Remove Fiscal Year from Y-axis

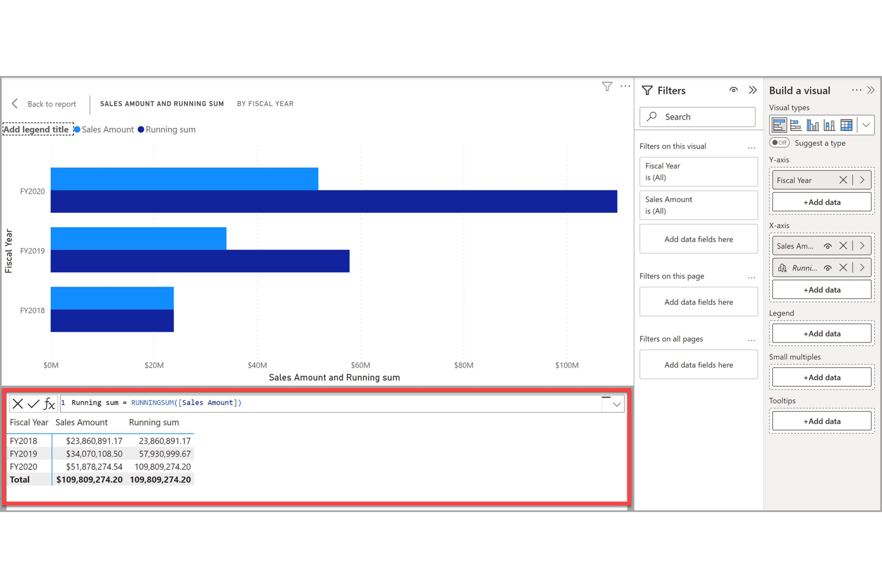click(x=843, y=180)
